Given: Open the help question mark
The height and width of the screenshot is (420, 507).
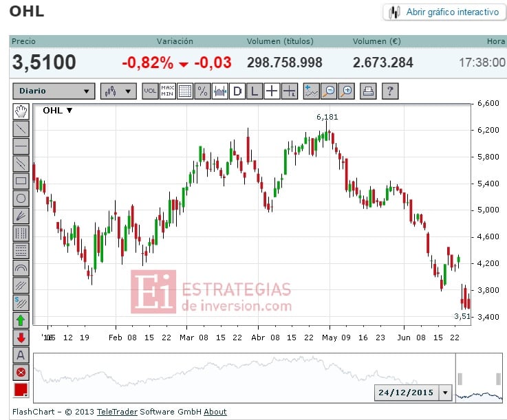Looking at the screenshot, I should [390, 91].
